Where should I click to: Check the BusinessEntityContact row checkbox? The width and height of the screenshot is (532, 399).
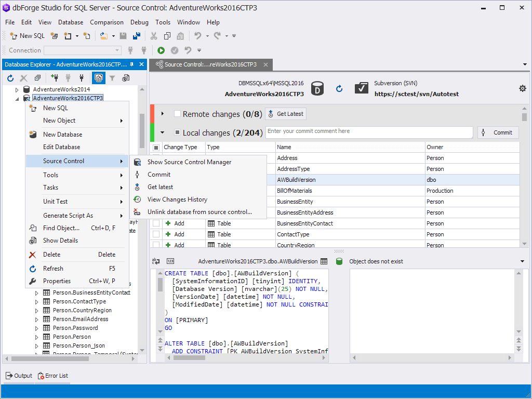[156, 223]
